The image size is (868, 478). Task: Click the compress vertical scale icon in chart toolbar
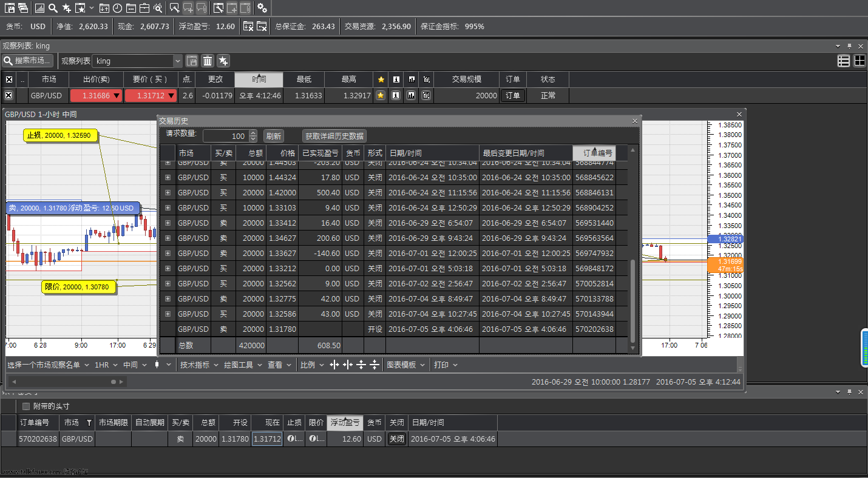point(375,365)
